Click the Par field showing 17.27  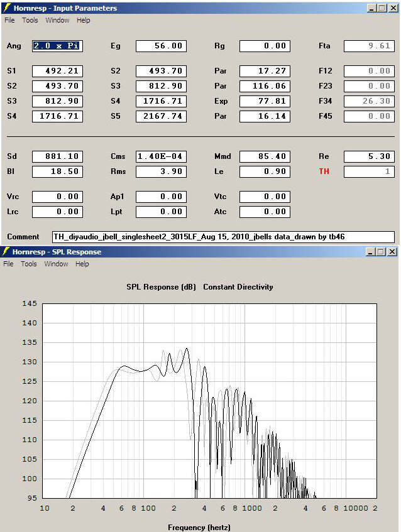coord(265,71)
